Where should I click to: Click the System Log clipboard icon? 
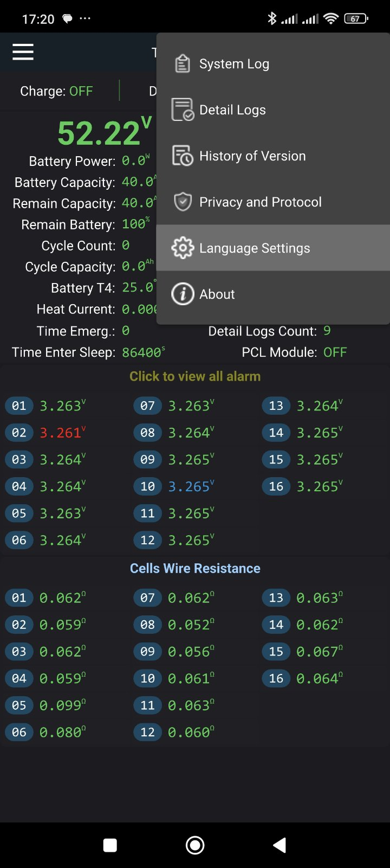point(183,63)
